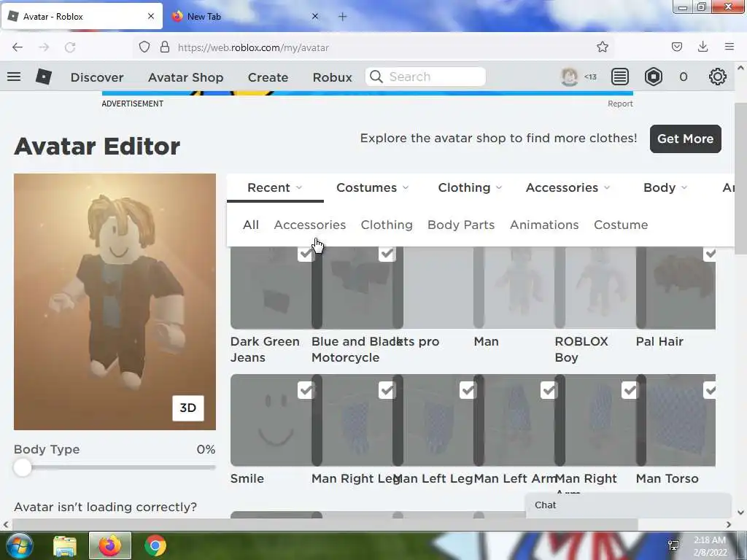Select the ROBLOX Boy costume thumbnail
Viewport: 747px width, 560px height.
point(600,287)
